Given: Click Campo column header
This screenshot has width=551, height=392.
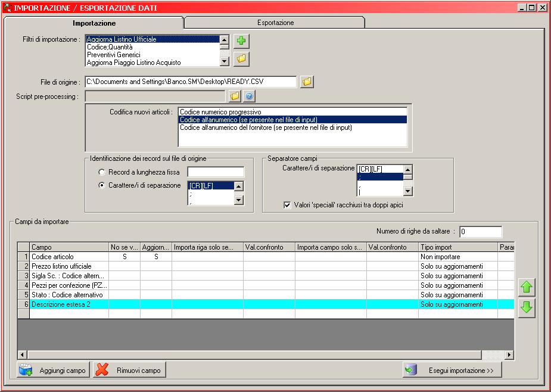Looking at the screenshot, I should coord(69,247).
